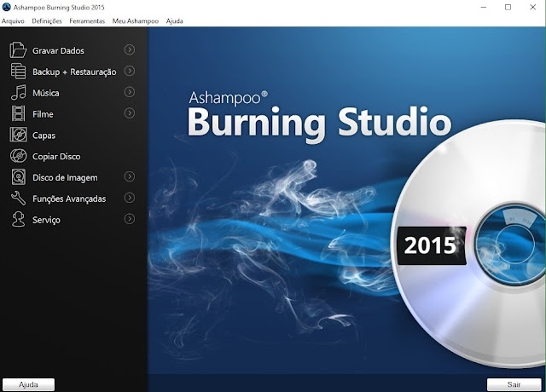Image resolution: width=546 pixels, height=392 pixels.
Task: Maximize the Burning Studio window
Action: (508, 8)
